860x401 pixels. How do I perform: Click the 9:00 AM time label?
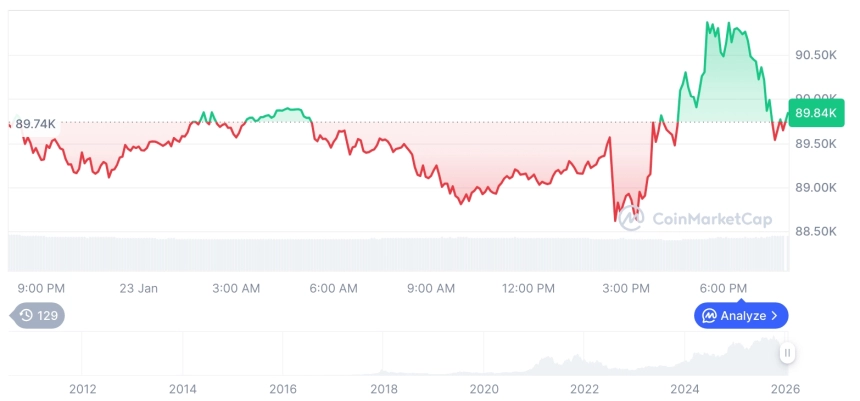coord(431,288)
